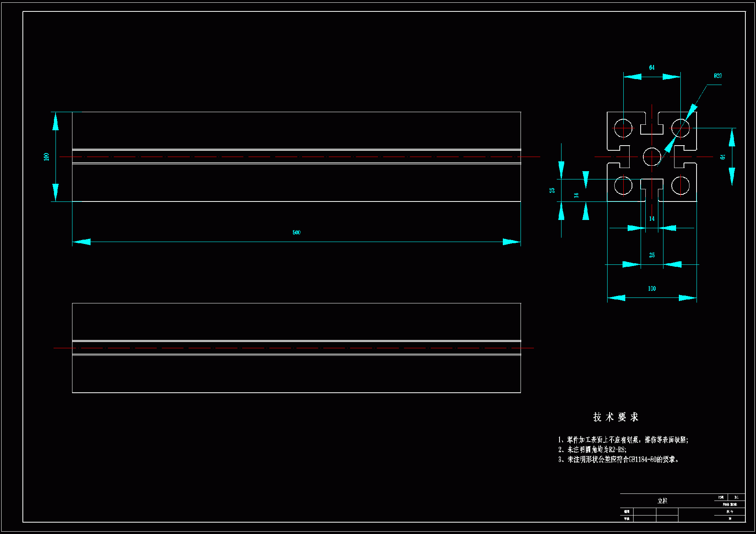Select the 14 slot width dimension below section
756x534 pixels.
[652, 219]
